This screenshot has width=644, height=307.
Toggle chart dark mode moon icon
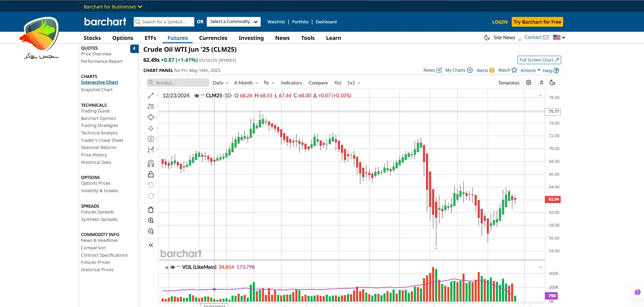tap(552, 83)
